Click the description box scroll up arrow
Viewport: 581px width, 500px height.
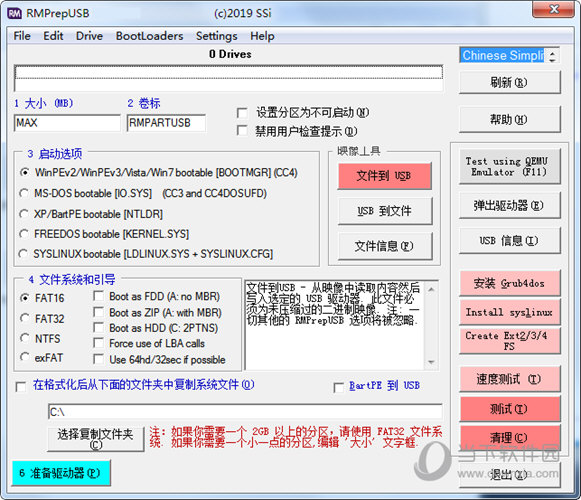point(431,289)
